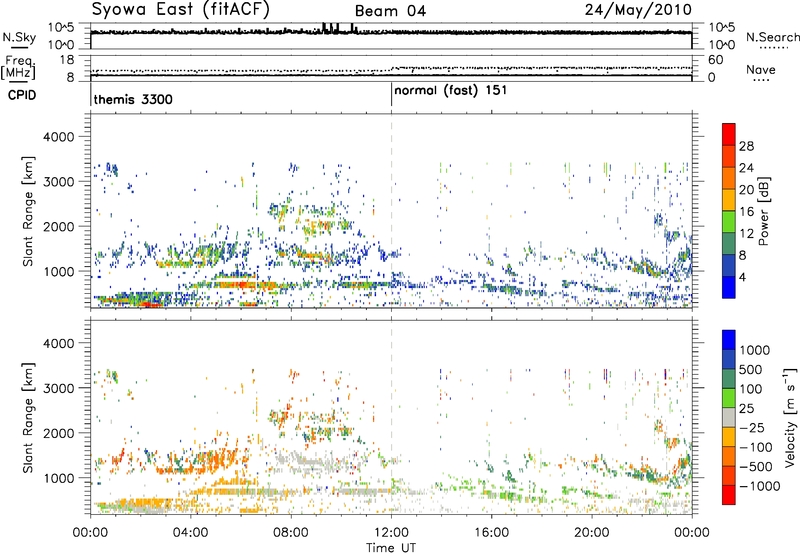Click the "500" Velocity colorbar tick label

pos(750,369)
